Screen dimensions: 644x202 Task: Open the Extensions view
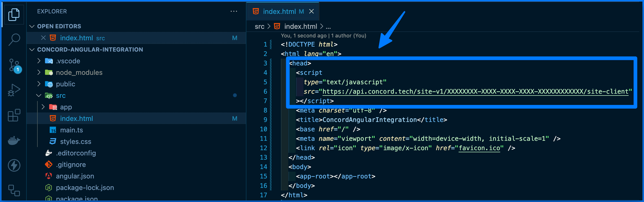14,115
